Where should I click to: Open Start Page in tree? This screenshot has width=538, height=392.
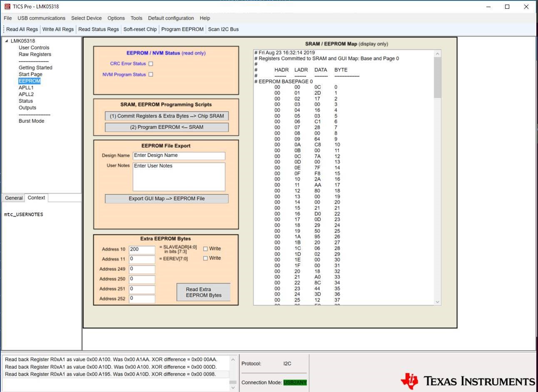(30, 74)
